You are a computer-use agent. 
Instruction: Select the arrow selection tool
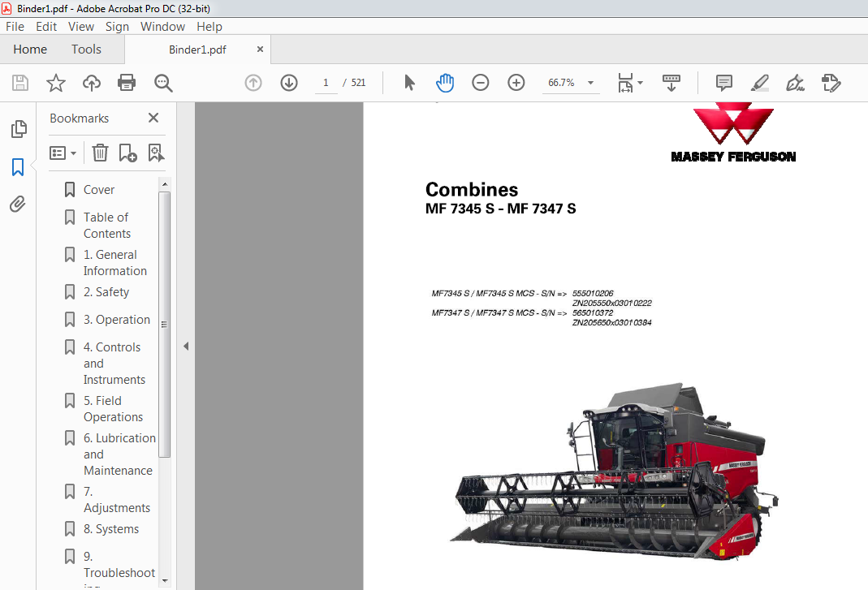pos(410,83)
